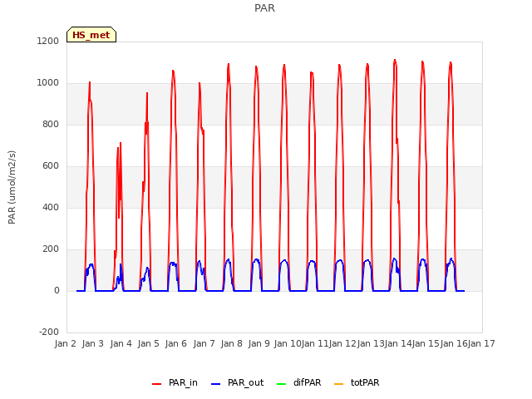Click the 1200 y-axis tick label

coord(48,41)
